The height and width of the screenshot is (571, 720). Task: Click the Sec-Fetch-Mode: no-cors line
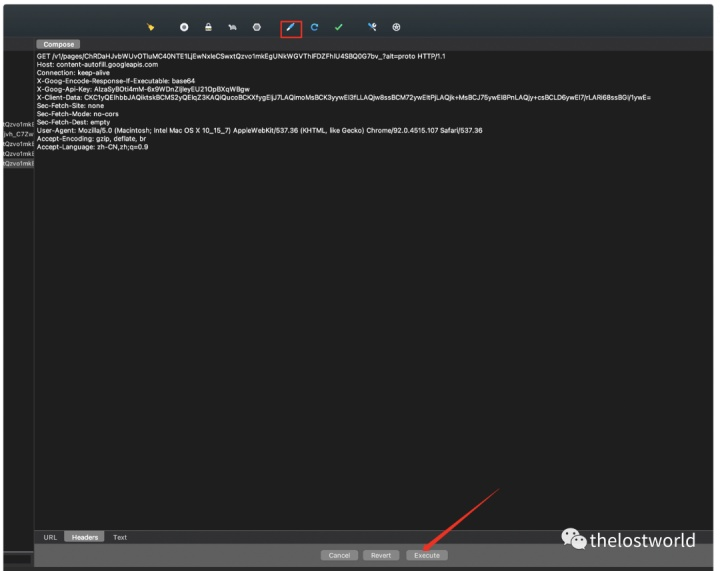78,114
